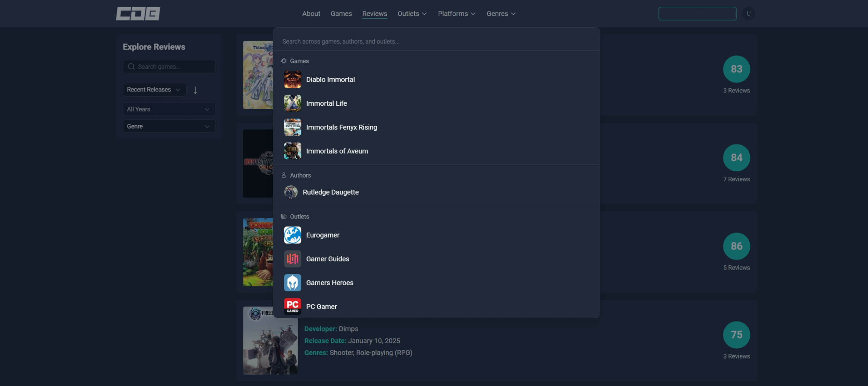Screen dimensions: 868x386
Task: Click the header search box
Action: pos(697,14)
